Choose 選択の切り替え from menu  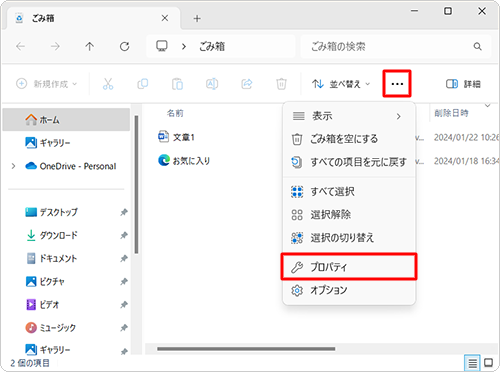click(349, 238)
